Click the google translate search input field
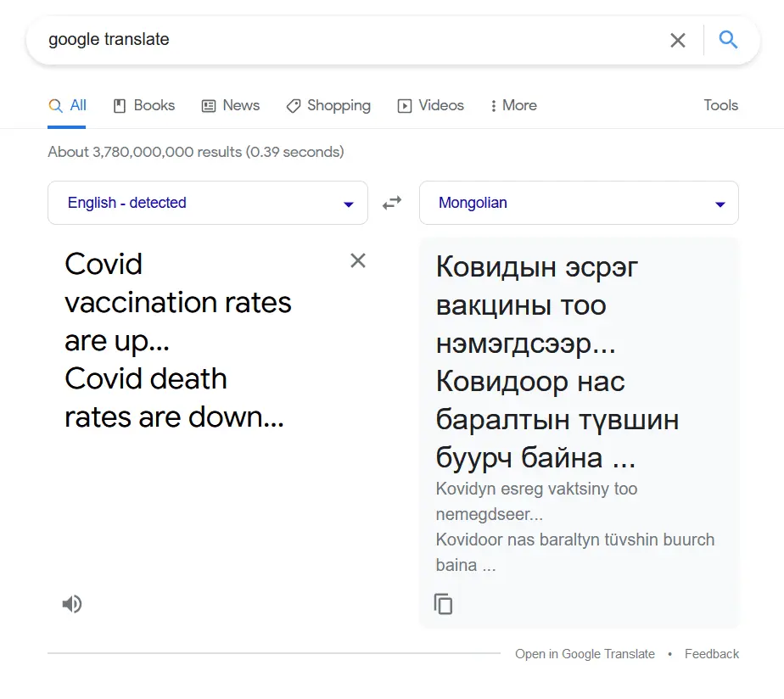784x699 pixels. (x=339, y=40)
